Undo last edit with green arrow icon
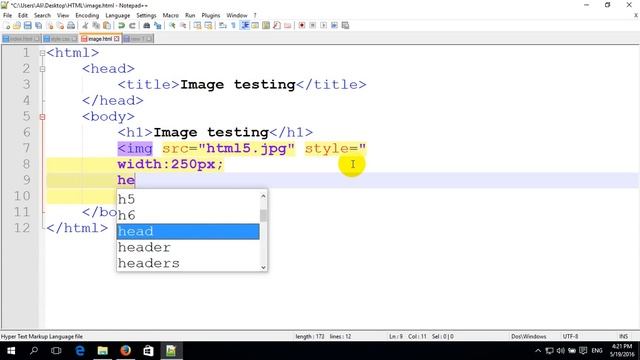The image size is (640, 360). tap(122, 25)
